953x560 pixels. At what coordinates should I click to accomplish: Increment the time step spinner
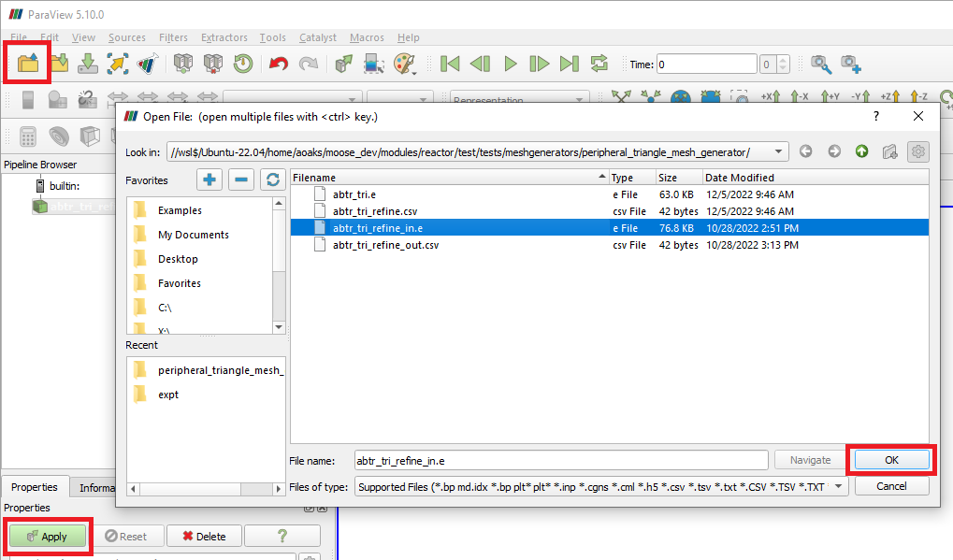[783, 60]
